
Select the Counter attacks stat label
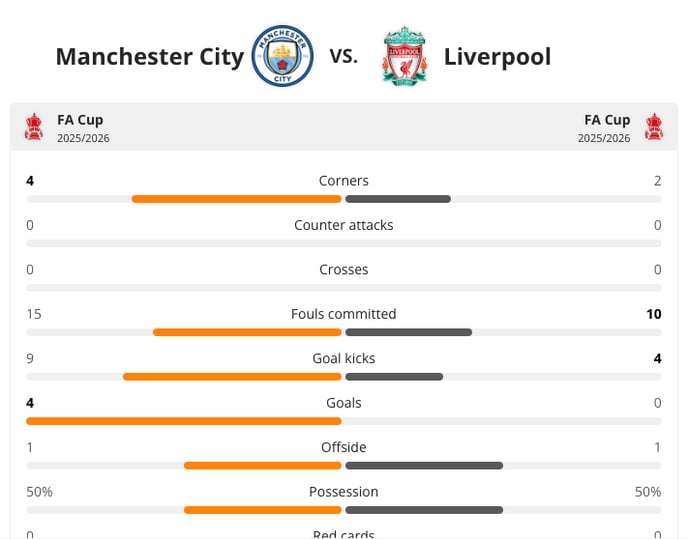tap(344, 225)
